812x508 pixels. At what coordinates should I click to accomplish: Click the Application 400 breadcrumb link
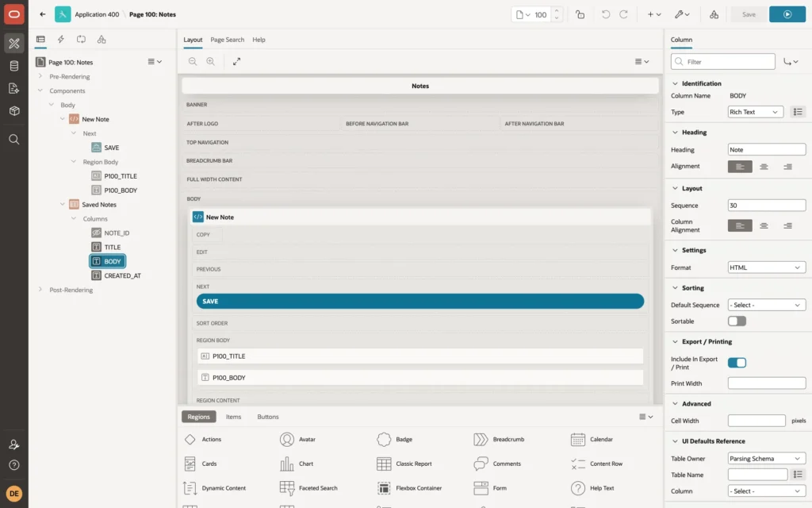click(x=97, y=14)
